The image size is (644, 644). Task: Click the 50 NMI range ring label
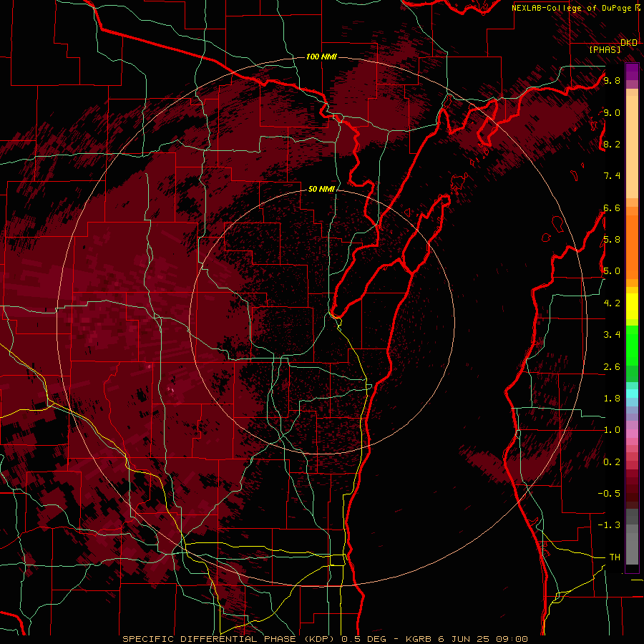321,189
